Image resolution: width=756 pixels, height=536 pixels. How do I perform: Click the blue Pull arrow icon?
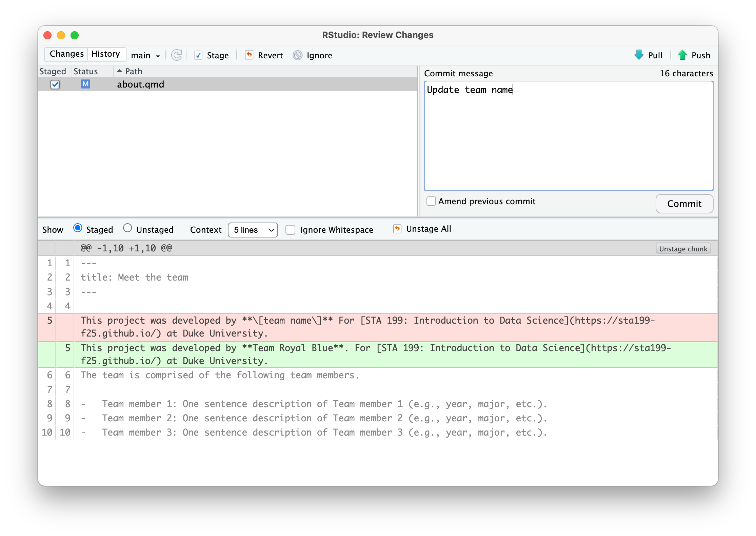tap(639, 55)
